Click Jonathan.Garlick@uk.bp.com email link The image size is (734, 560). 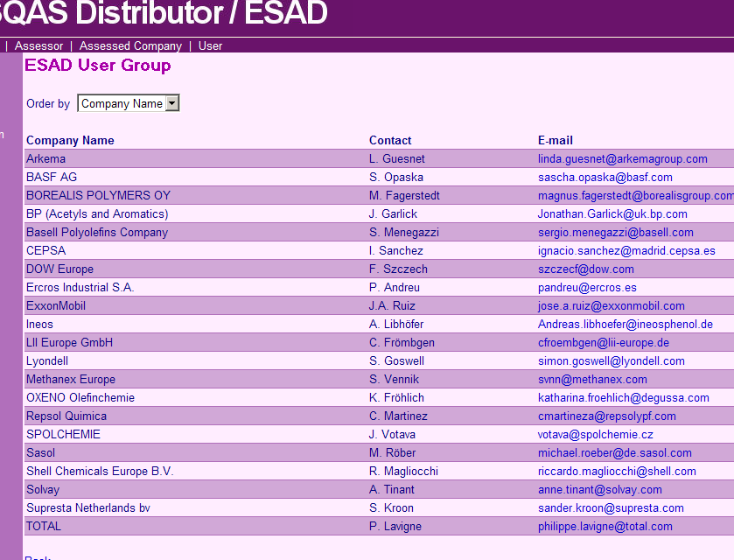(612, 214)
